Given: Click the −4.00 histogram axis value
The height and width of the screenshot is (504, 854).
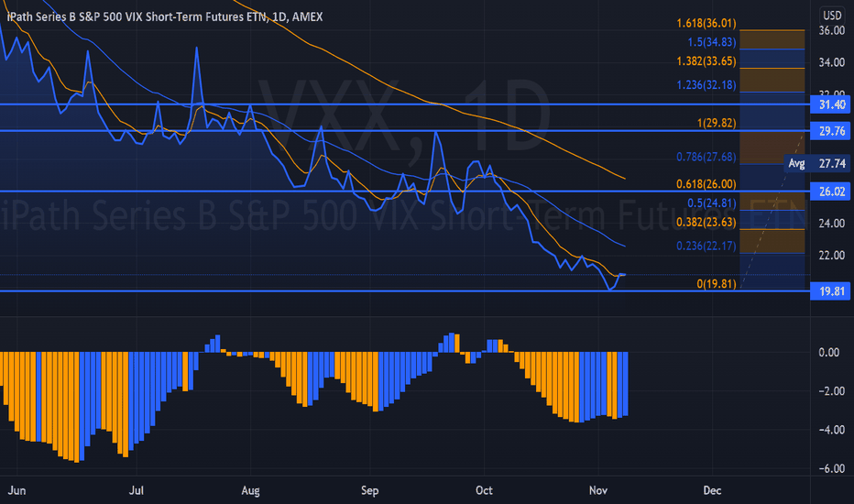Looking at the screenshot, I should [x=832, y=430].
